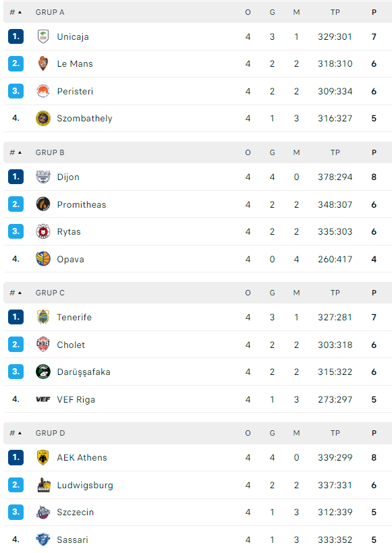This screenshot has height=553, width=392.
Task: Open the Dijon club crest
Action: click(x=43, y=177)
